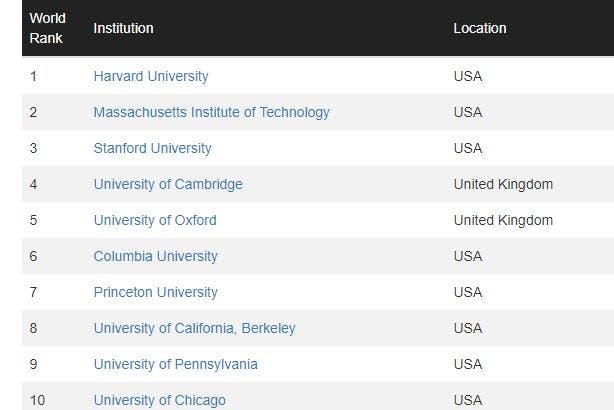This screenshot has height=410, width=614.
Task: Select United Kingdom in the Oxford row
Action: (x=503, y=220)
